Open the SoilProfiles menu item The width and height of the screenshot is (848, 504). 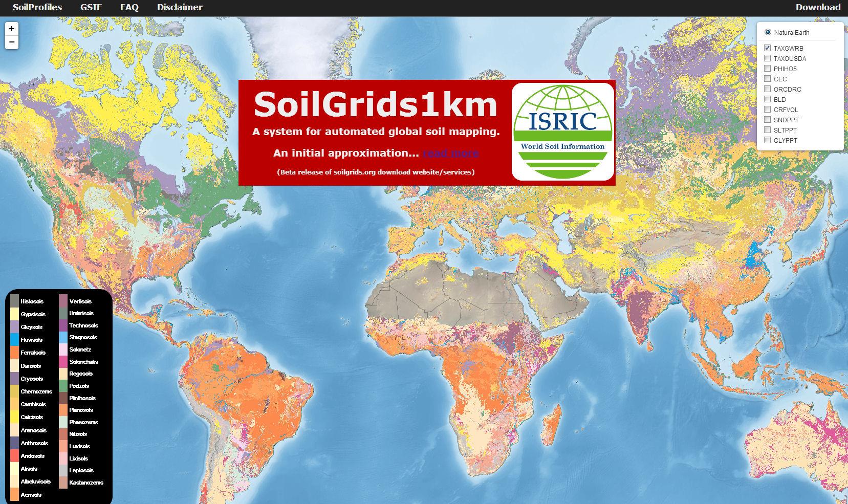click(37, 7)
